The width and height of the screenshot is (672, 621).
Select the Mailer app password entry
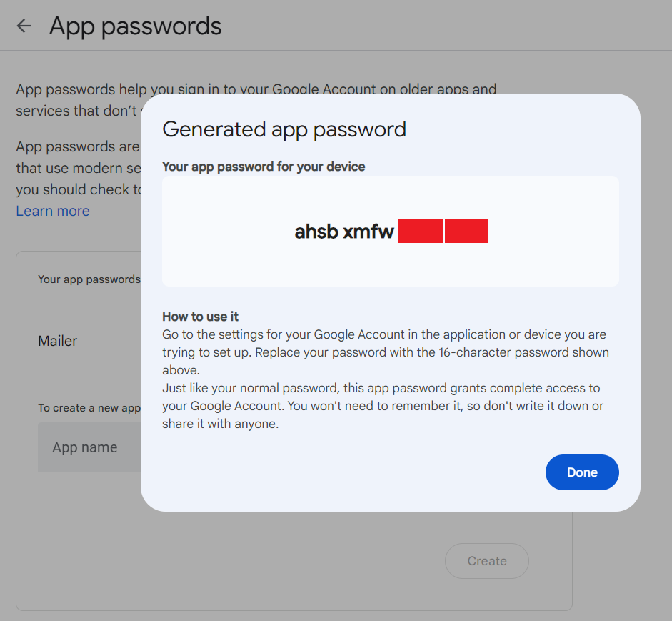58,341
